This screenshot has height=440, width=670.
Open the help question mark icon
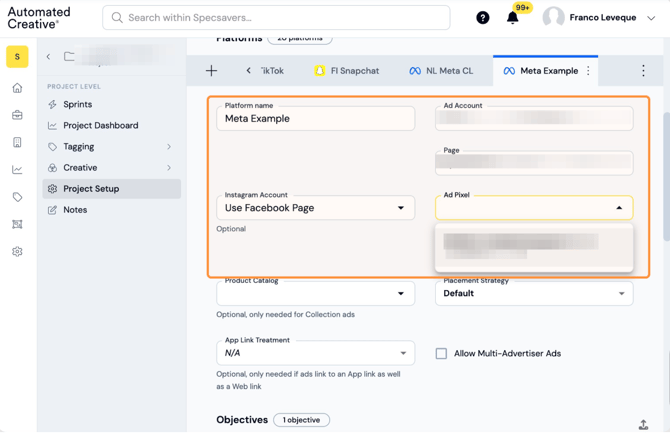[x=483, y=18]
